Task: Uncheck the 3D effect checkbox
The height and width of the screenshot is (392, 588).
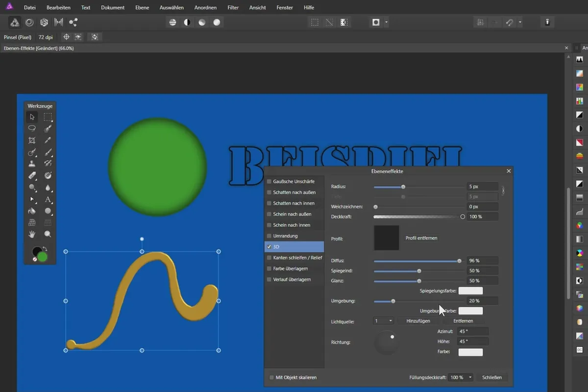Action: [269, 246]
